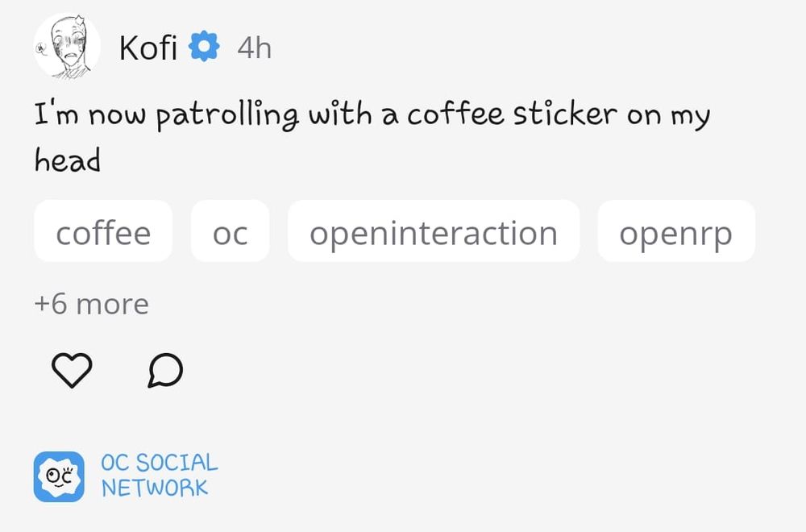This screenshot has height=532, width=806.
Task: Open the post text about coffee sticker
Action: point(372,137)
